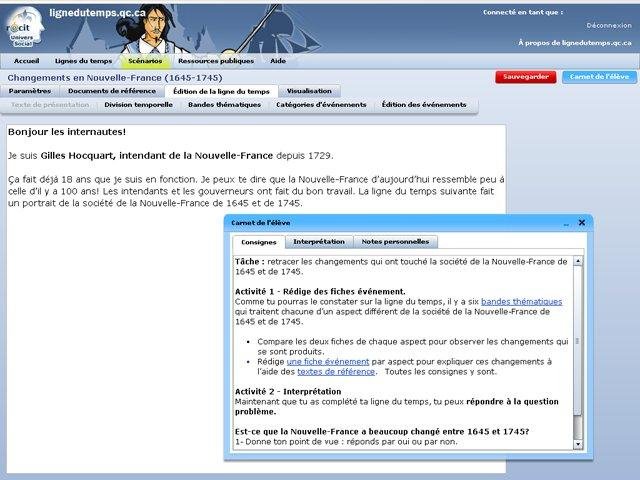640x480 pixels.
Task: Click Connecté en tant que text
Action: [x=523, y=12]
